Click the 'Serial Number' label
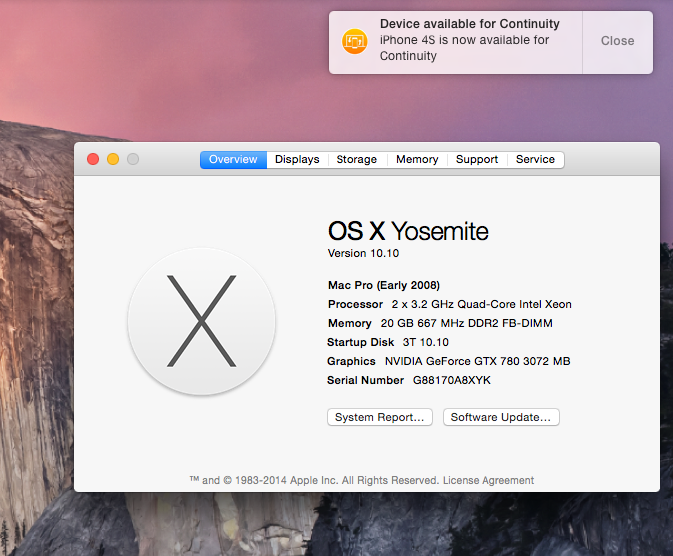This screenshot has width=673, height=556. click(x=366, y=380)
